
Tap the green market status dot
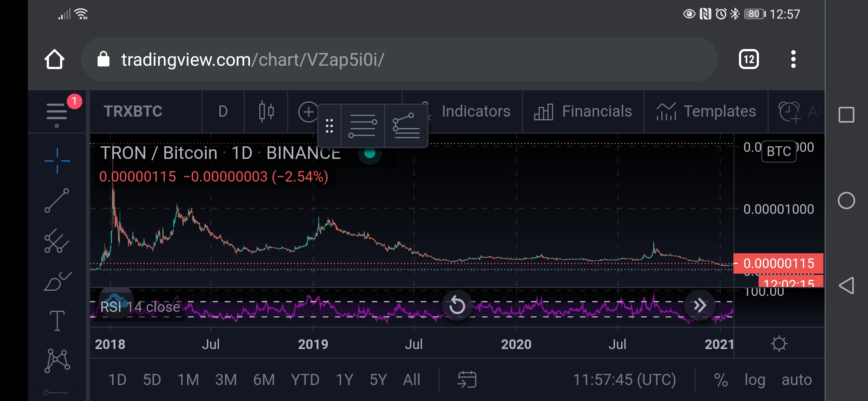[x=370, y=153]
